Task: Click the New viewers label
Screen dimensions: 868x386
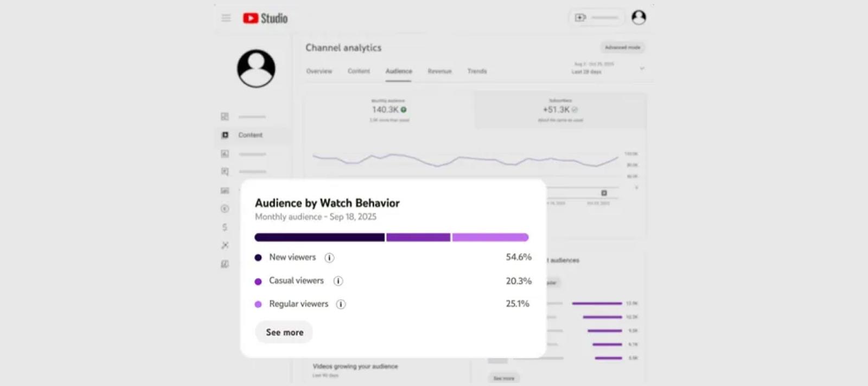Action: pyautogui.click(x=292, y=257)
